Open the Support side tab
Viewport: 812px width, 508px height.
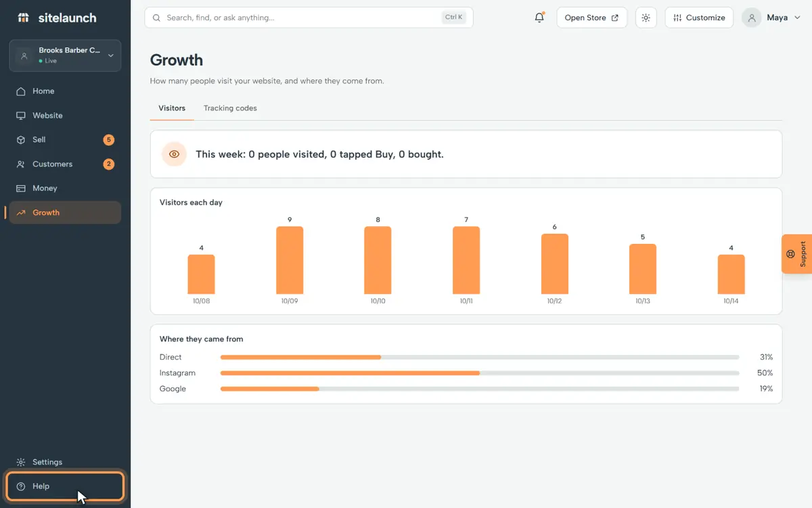tap(796, 254)
